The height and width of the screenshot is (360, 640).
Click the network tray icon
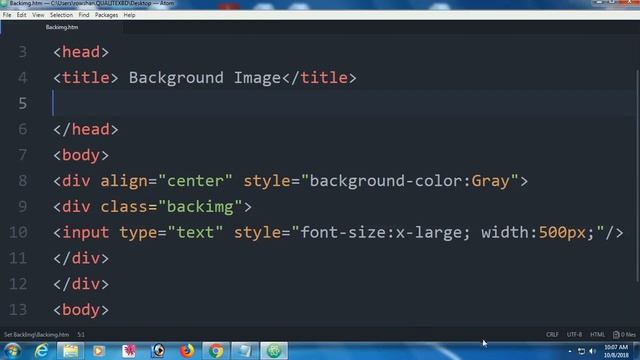coord(581,351)
